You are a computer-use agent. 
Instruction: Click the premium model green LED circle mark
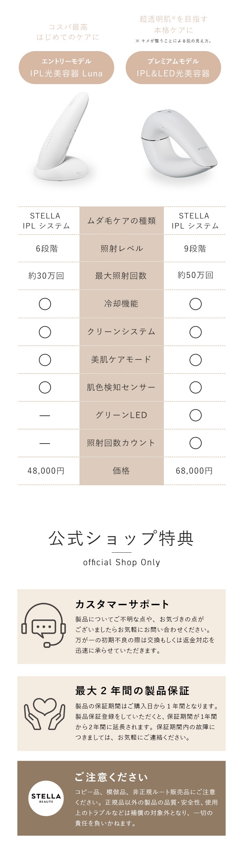pos(195,415)
